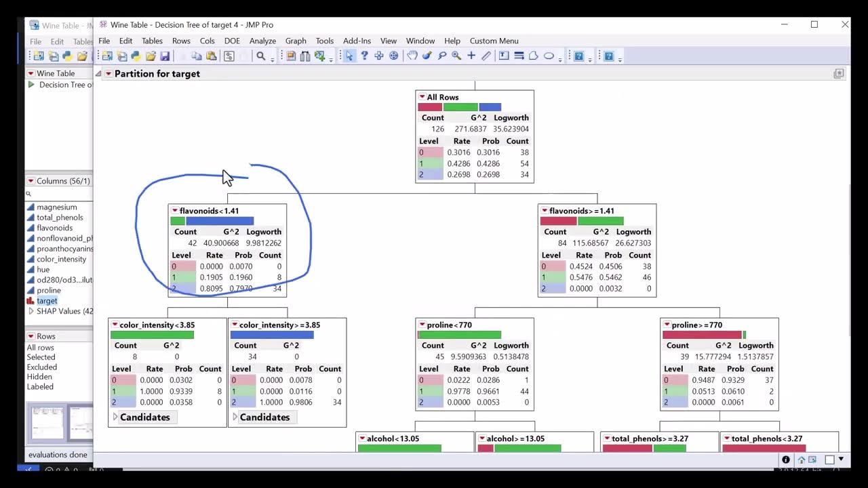868x488 pixels.
Task: Click the green run triangle beside Decision Tree
Action: coord(31,85)
